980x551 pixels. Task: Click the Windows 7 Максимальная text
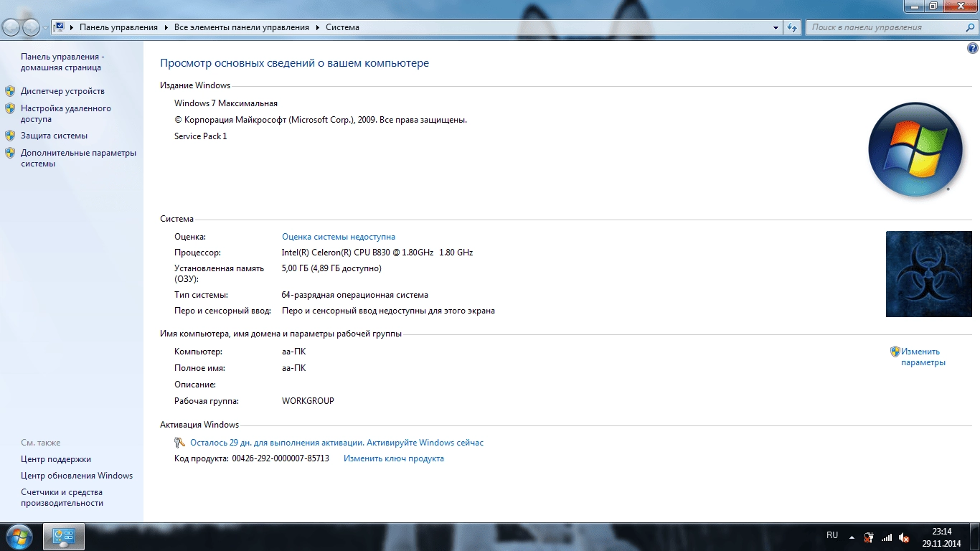[x=226, y=103]
